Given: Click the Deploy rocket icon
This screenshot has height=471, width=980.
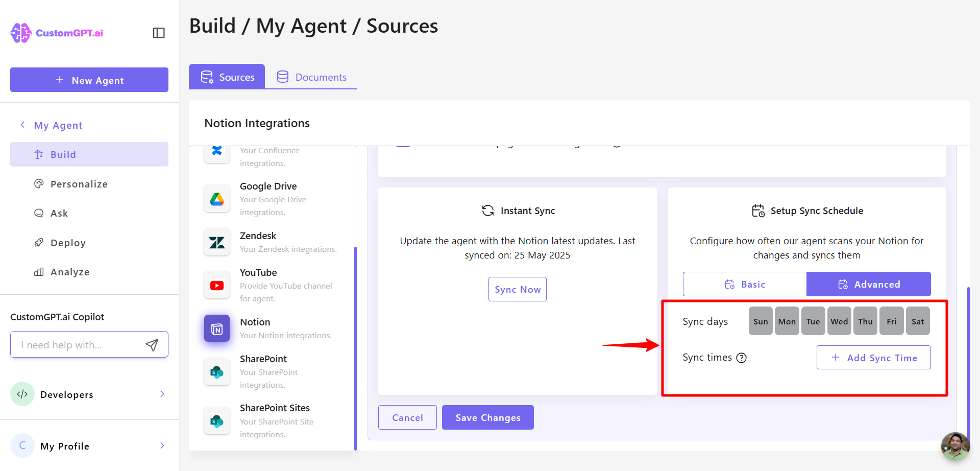Looking at the screenshot, I should (x=39, y=242).
